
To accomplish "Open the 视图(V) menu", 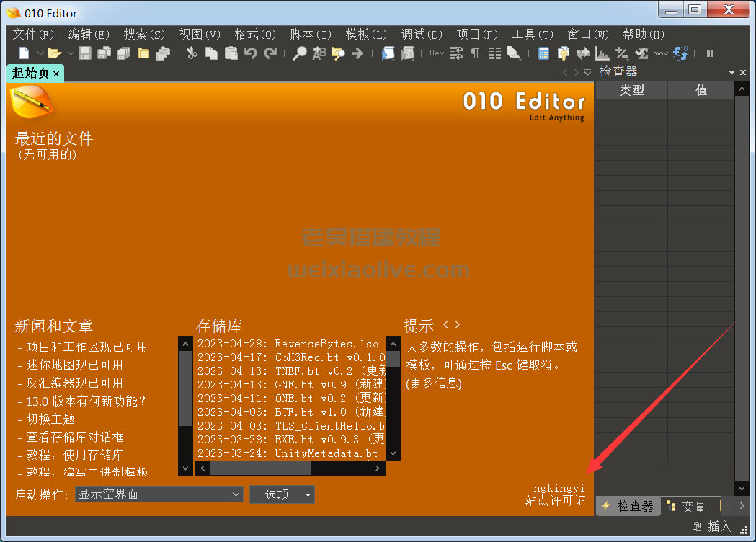I will click(200, 35).
